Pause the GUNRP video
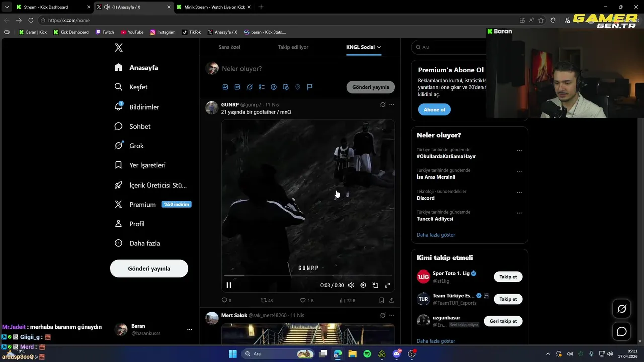Screen dimensions: 644x362 point(229,285)
